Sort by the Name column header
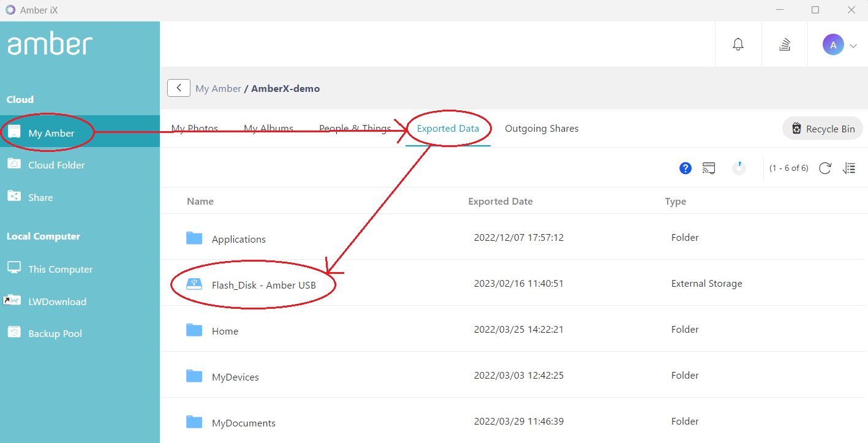This screenshot has height=443, width=868. (200, 201)
